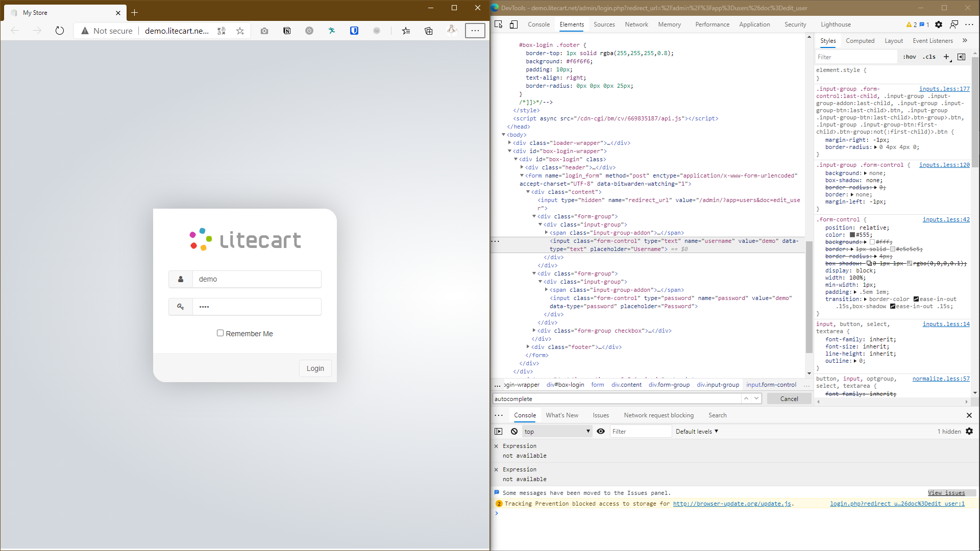The height and width of the screenshot is (551, 980).
Task: Open inputs.less:177 source link
Action: click(x=944, y=89)
